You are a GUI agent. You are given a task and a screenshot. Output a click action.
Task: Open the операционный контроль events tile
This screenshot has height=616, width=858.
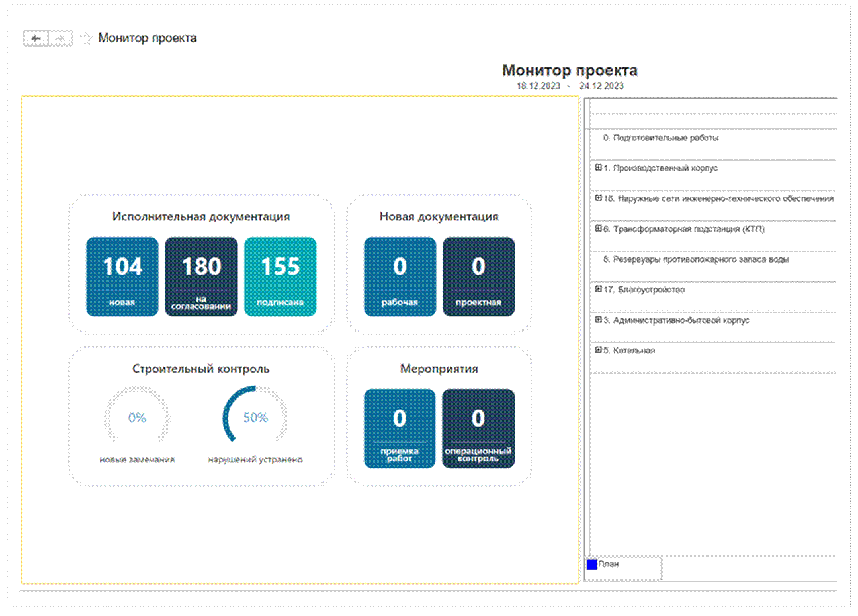coord(478,429)
